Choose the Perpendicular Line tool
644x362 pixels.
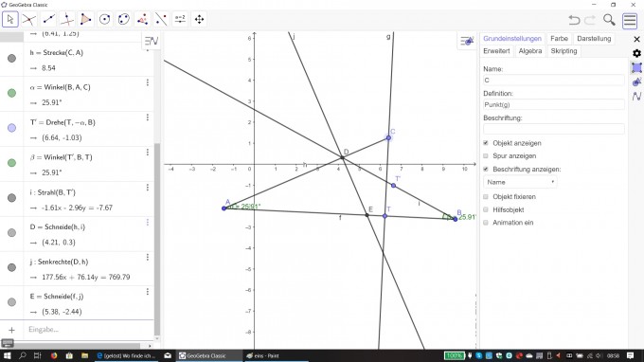point(67,19)
